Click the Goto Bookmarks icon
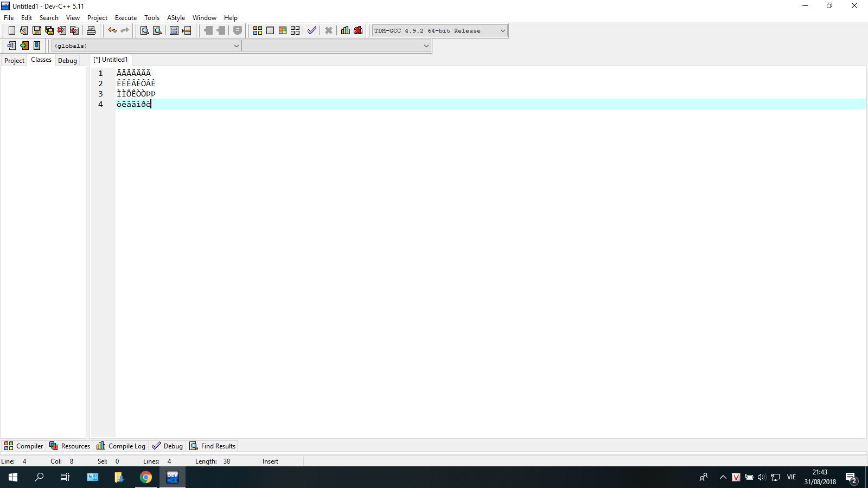868x488 pixels. coord(37,46)
